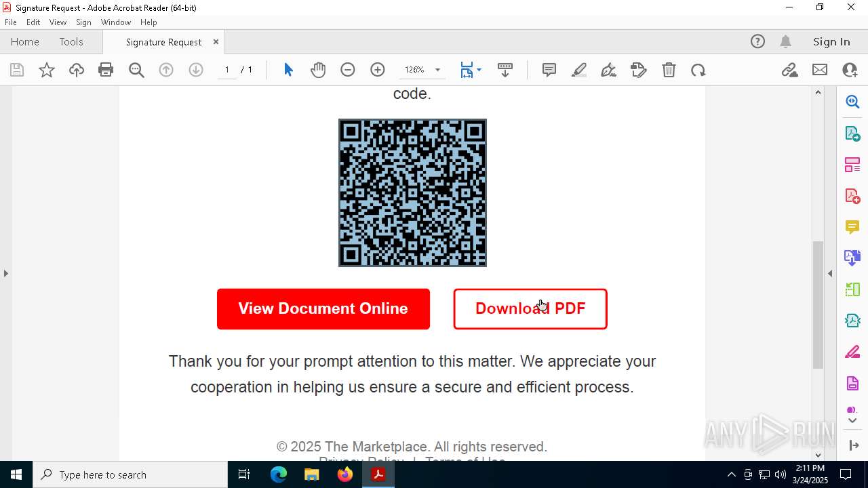This screenshot has height=488, width=868.
Task: Zoom in with plus icon
Action: click(378, 70)
